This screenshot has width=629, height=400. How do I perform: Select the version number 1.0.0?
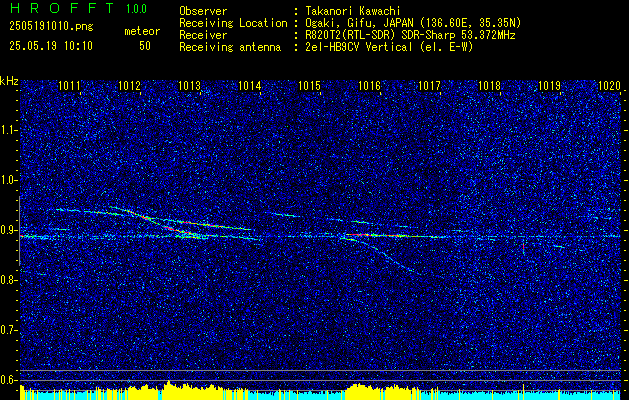click(x=136, y=8)
